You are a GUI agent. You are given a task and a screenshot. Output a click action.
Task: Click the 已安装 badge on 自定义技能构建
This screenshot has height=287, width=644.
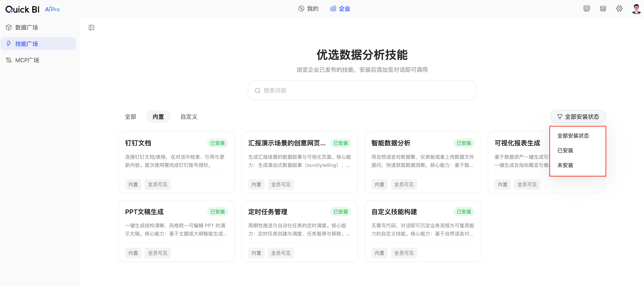tap(464, 212)
